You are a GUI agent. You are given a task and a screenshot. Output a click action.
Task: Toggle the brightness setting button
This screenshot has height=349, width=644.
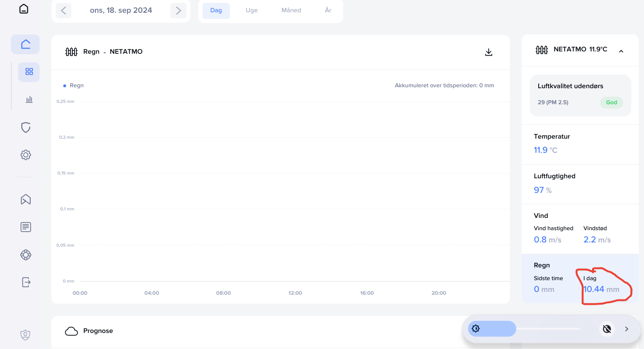[x=475, y=329]
